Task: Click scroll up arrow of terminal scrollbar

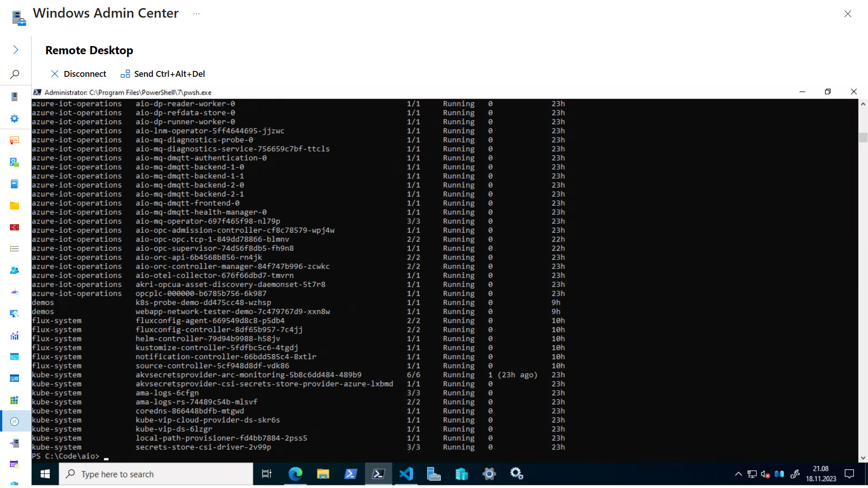Action: [x=863, y=104]
